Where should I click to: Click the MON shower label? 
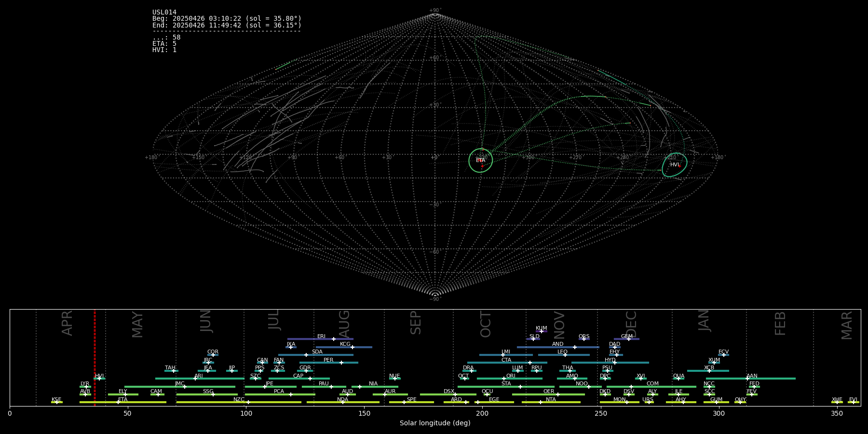[619, 399]
